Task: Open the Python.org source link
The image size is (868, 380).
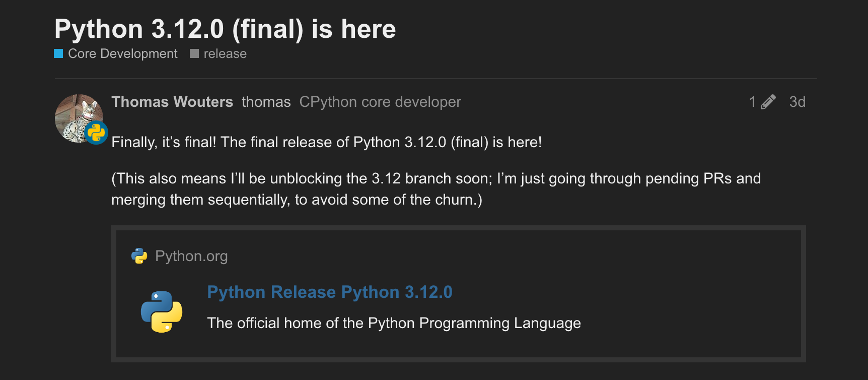Action: pos(191,256)
